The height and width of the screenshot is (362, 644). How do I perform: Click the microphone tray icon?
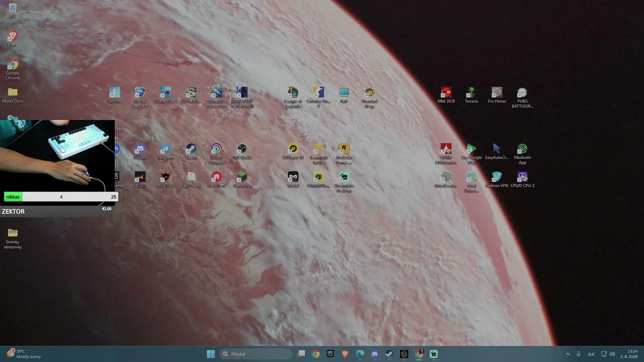[x=579, y=354]
